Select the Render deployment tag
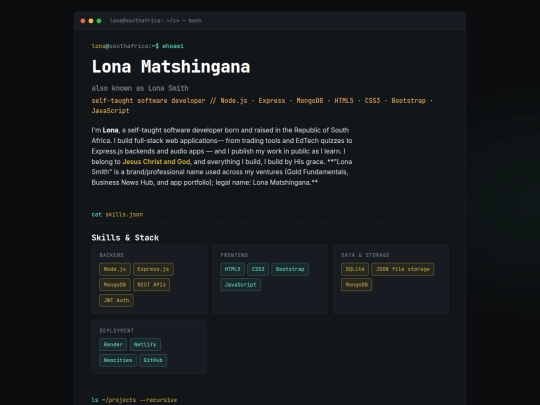The image size is (540, 405). [113, 344]
